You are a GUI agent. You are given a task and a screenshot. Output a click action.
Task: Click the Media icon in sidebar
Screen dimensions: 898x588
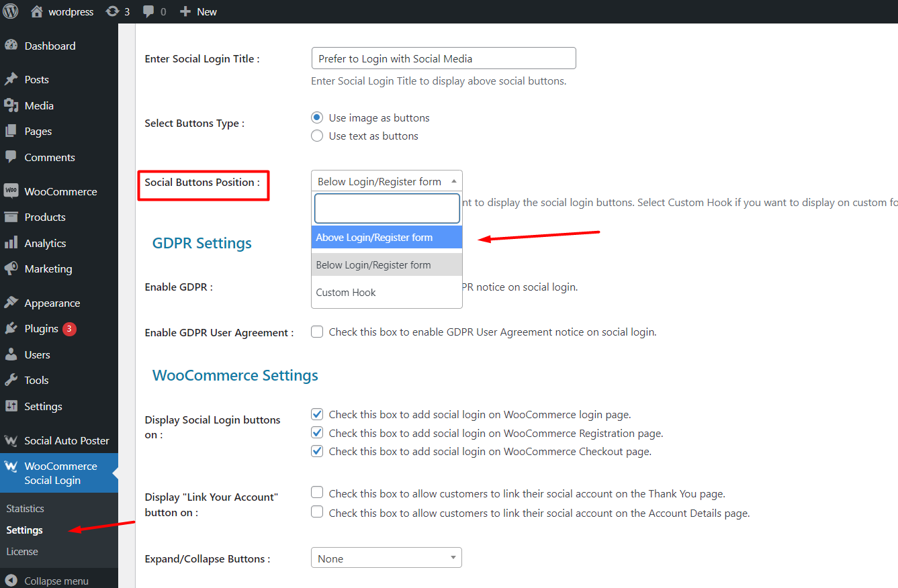pyautogui.click(x=11, y=105)
